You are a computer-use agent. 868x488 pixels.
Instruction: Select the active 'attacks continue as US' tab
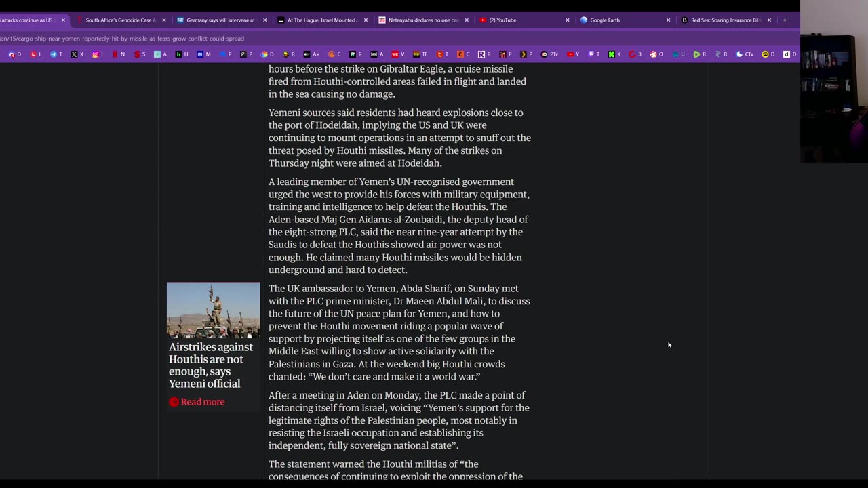pos(31,20)
